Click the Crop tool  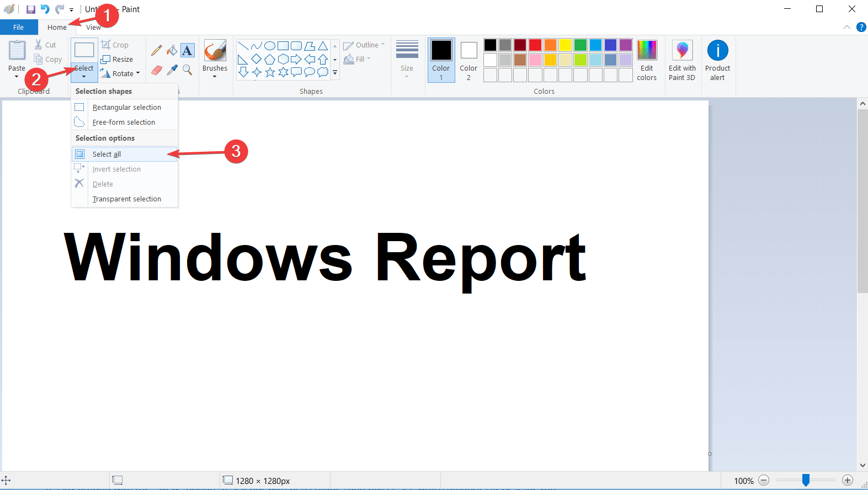115,45
